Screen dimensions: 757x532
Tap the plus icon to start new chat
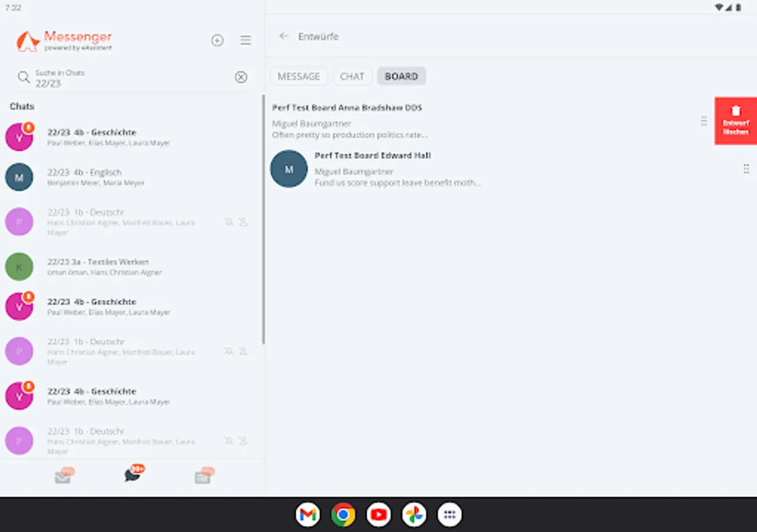218,40
